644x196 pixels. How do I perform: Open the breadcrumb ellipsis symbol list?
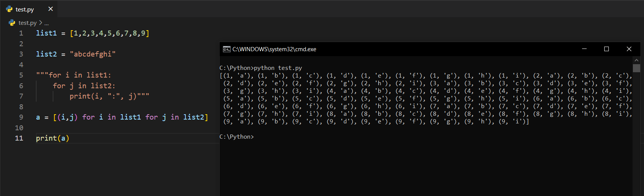47,23
